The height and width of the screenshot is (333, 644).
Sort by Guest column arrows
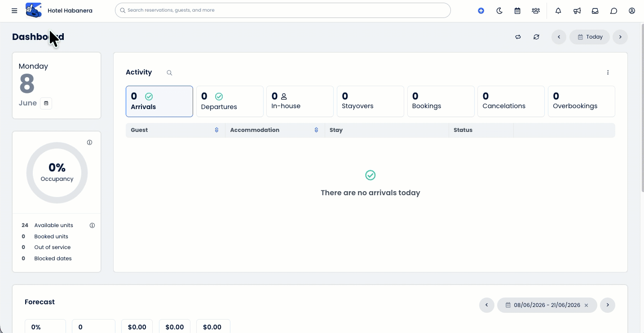[216, 130]
